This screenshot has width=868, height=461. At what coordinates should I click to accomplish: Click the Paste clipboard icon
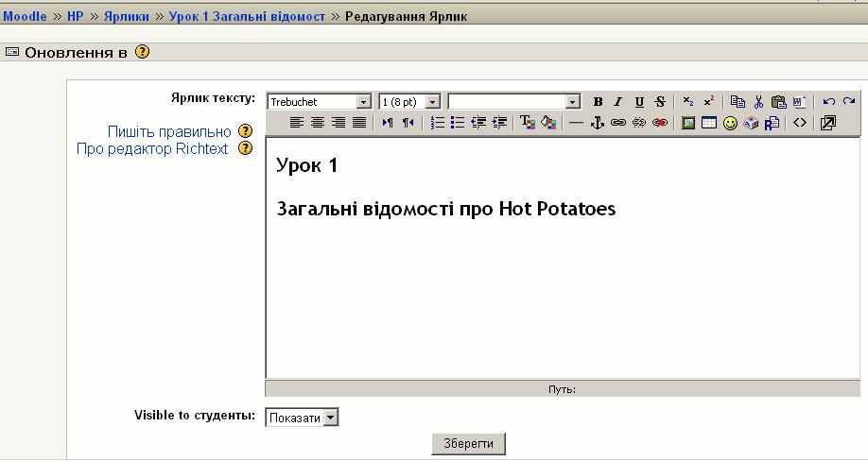click(x=779, y=102)
